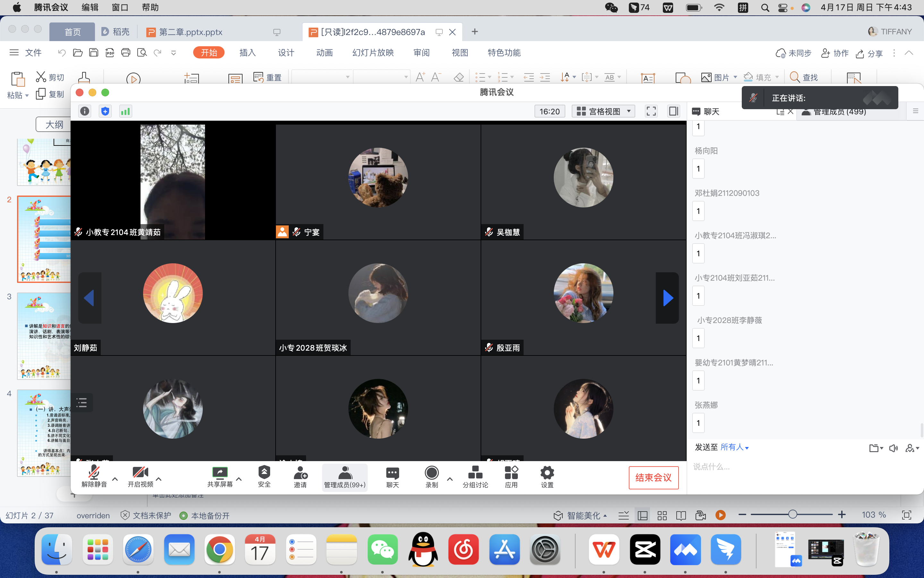Open WPS 插入 ribbon tab
Image resolution: width=924 pixels, height=578 pixels.
tap(247, 53)
